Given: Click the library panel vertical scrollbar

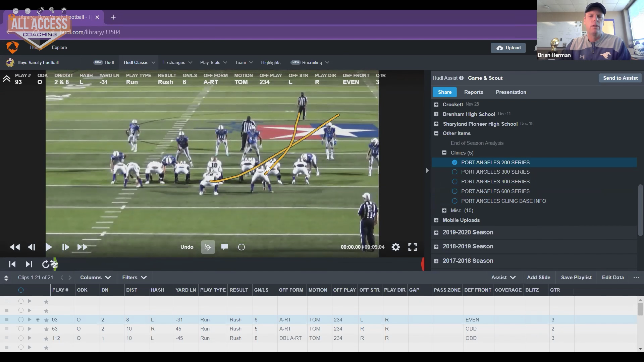Looking at the screenshot, I should click(640, 210).
